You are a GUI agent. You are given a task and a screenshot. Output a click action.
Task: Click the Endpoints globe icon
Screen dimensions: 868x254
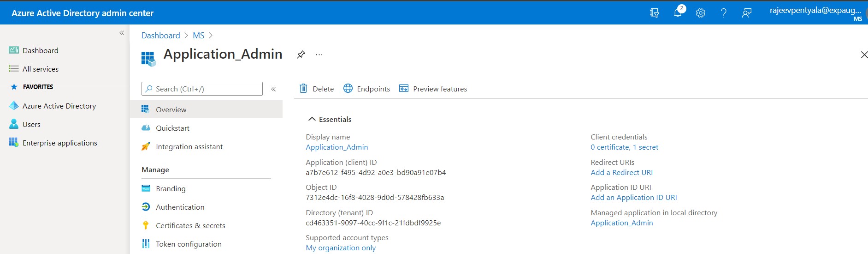point(348,88)
